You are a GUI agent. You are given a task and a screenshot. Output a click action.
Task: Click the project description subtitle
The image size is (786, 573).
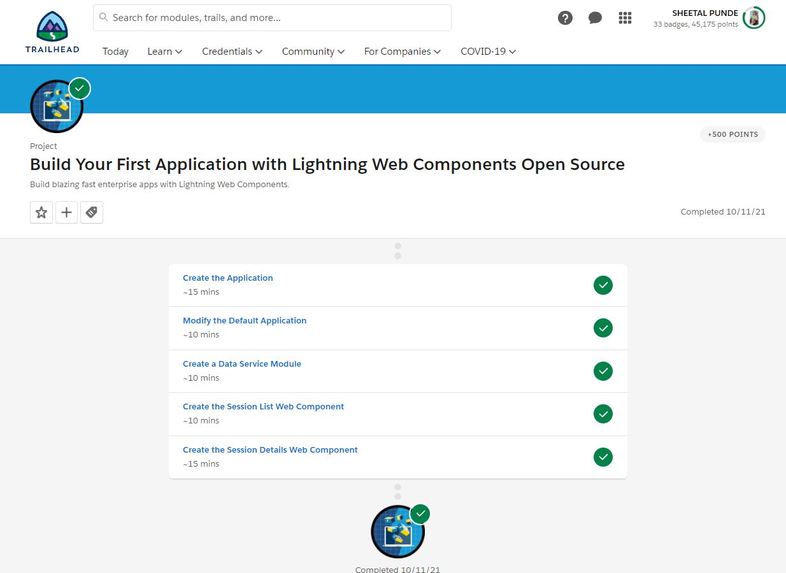tap(159, 184)
